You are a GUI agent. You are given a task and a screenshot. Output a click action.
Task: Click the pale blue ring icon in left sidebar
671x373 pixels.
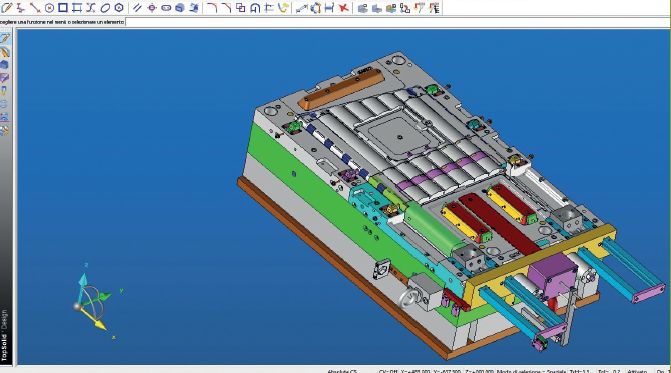(x=5, y=104)
